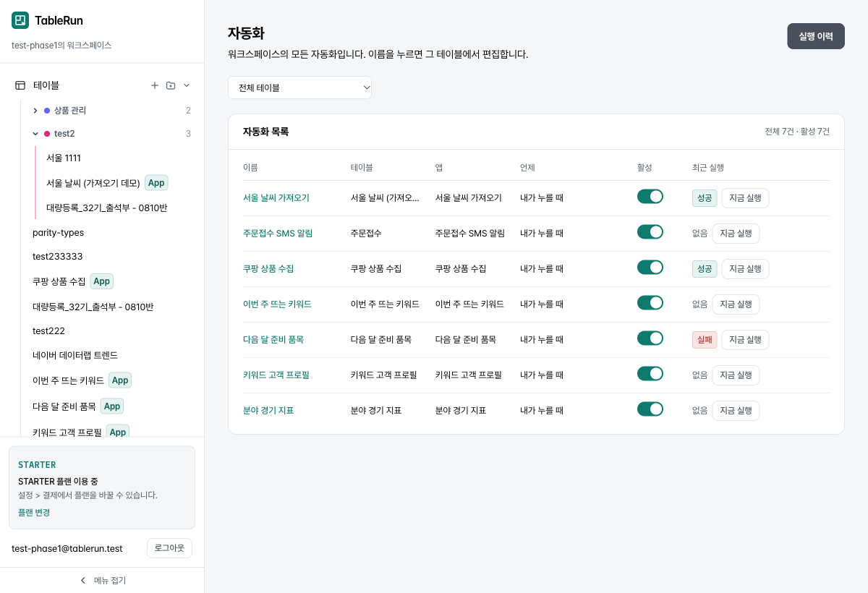The height and width of the screenshot is (593, 868).
Task: Open 이번 주 뜨는 키워드 automation link
Action: point(277,304)
